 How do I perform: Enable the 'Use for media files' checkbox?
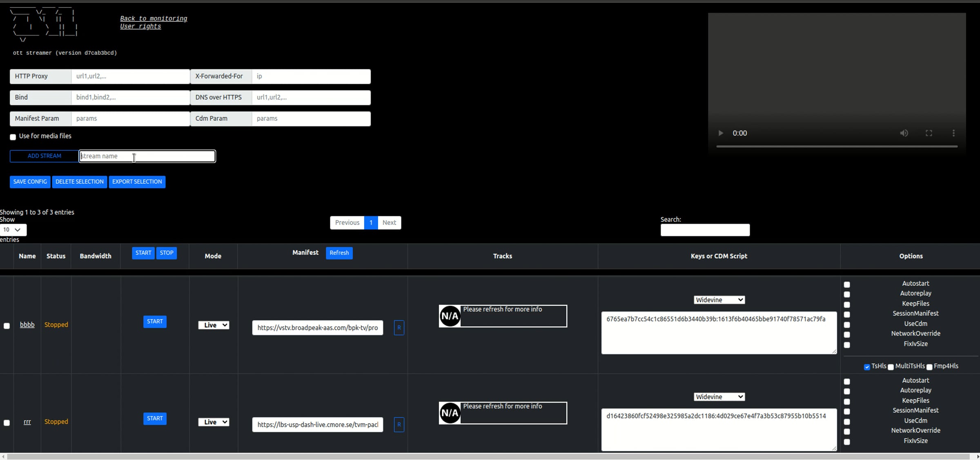tap(13, 137)
